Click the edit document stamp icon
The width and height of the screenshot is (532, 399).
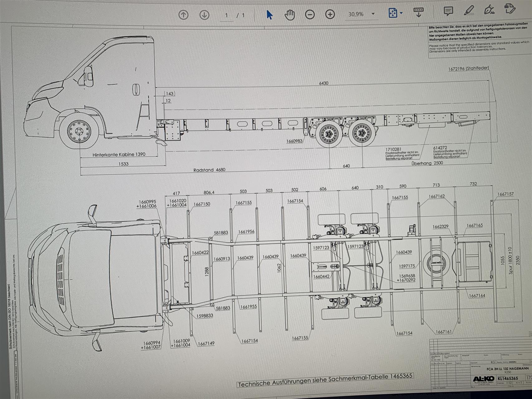(x=510, y=8)
